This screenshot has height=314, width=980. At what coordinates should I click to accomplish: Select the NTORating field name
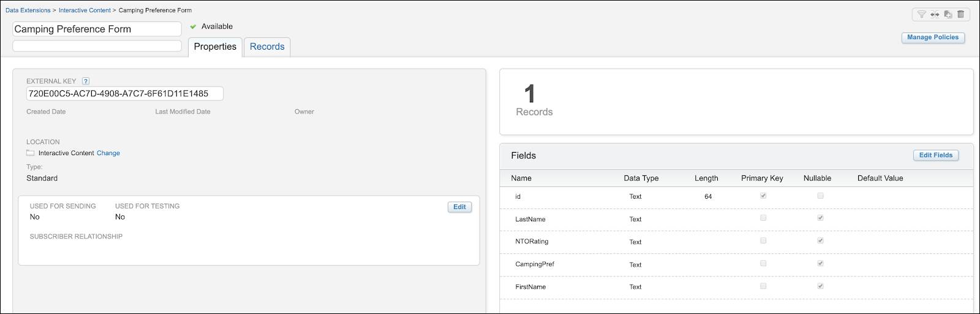pos(532,242)
